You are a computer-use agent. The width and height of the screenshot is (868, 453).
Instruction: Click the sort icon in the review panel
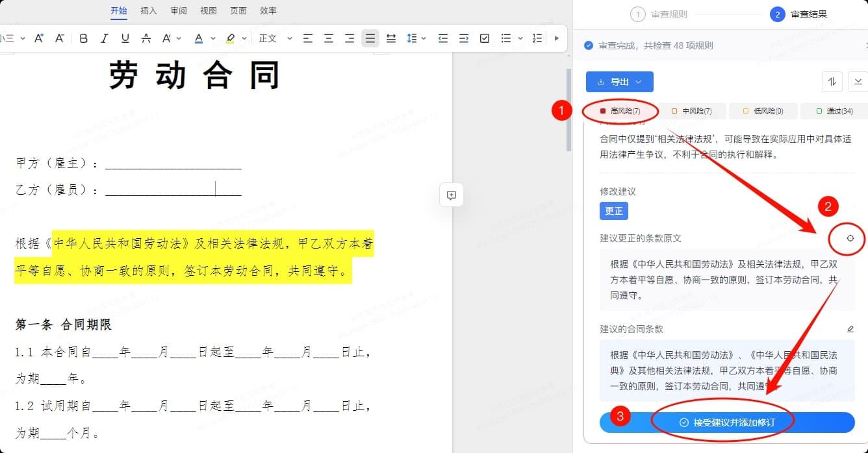pyautogui.click(x=832, y=81)
